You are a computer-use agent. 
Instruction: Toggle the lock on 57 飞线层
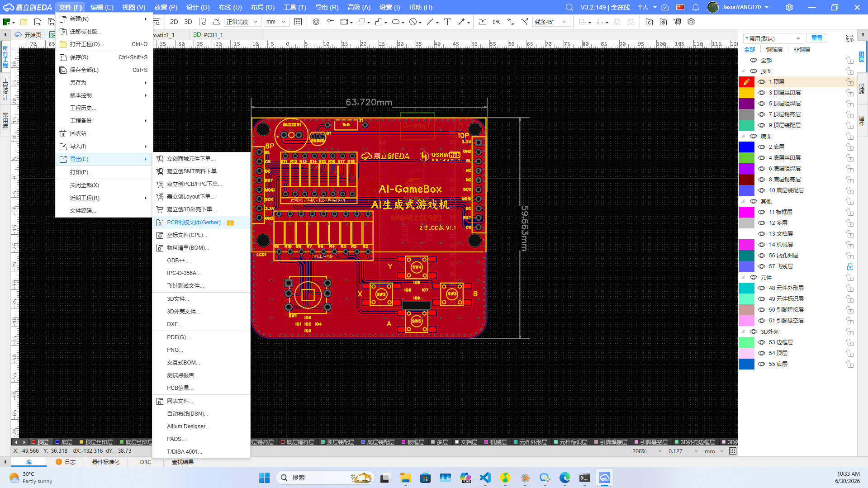tap(850, 266)
